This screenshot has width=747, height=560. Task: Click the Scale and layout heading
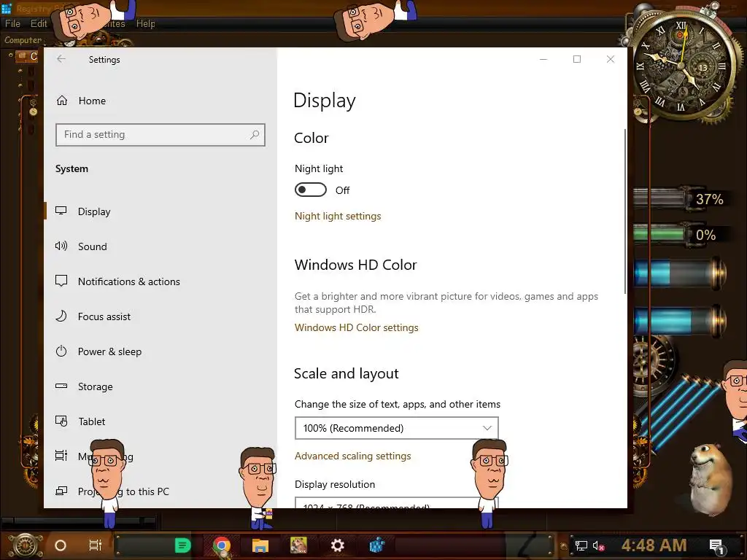[347, 374]
